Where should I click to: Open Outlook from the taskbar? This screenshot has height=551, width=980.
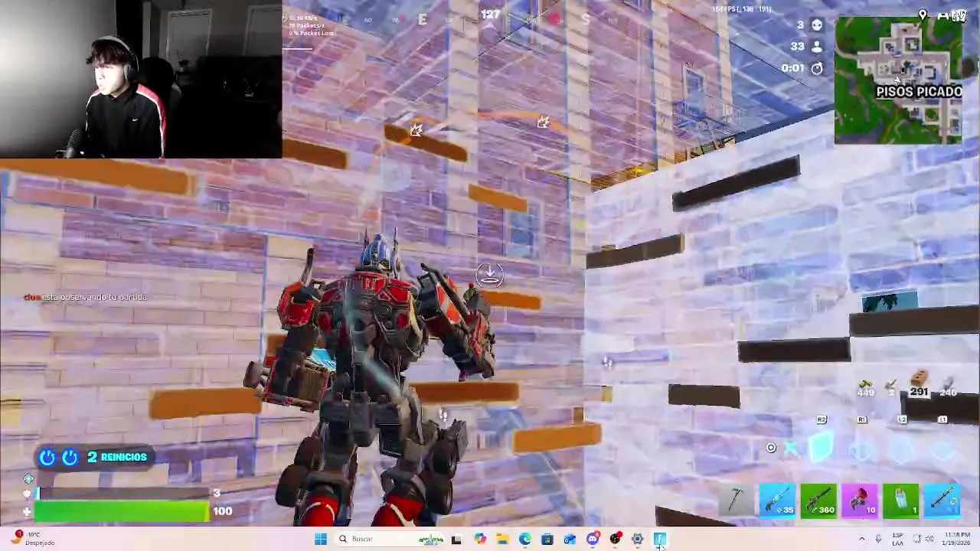[570, 539]
